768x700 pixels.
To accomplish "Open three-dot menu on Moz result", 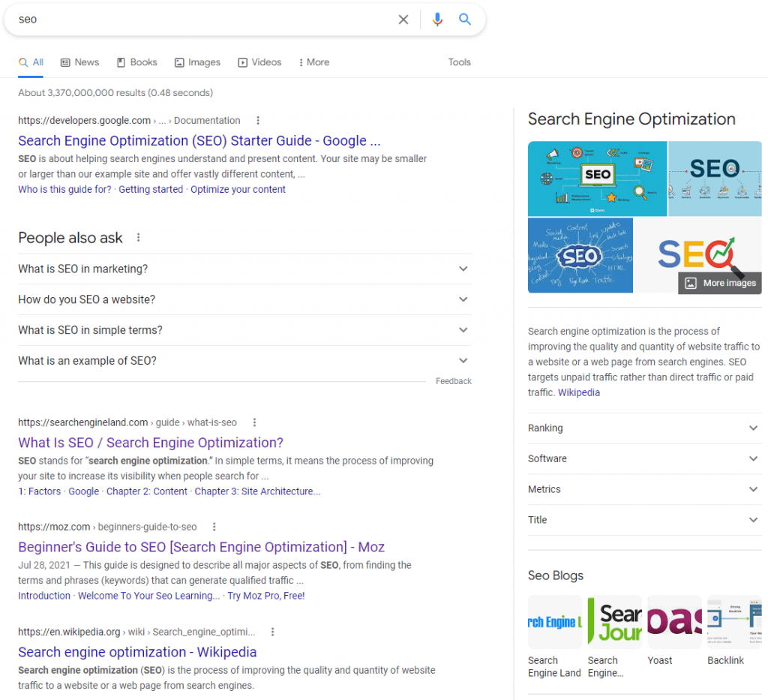I will click(214, 527).
